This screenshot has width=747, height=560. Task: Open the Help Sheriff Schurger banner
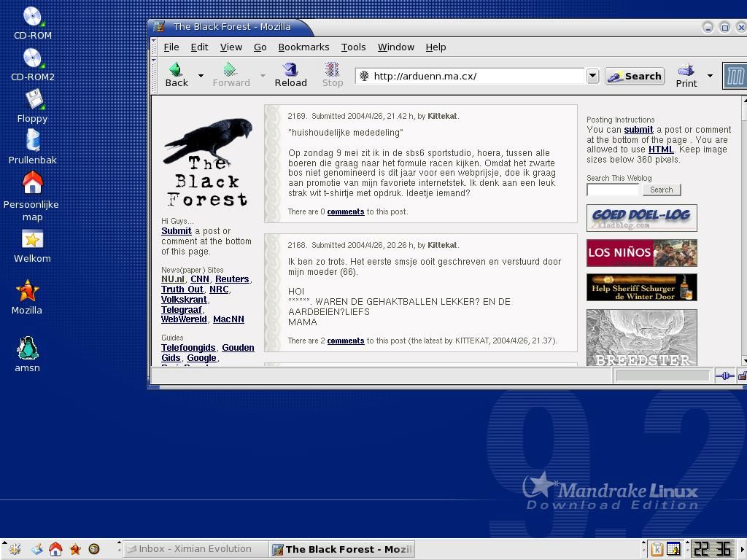tap(642, 287)
